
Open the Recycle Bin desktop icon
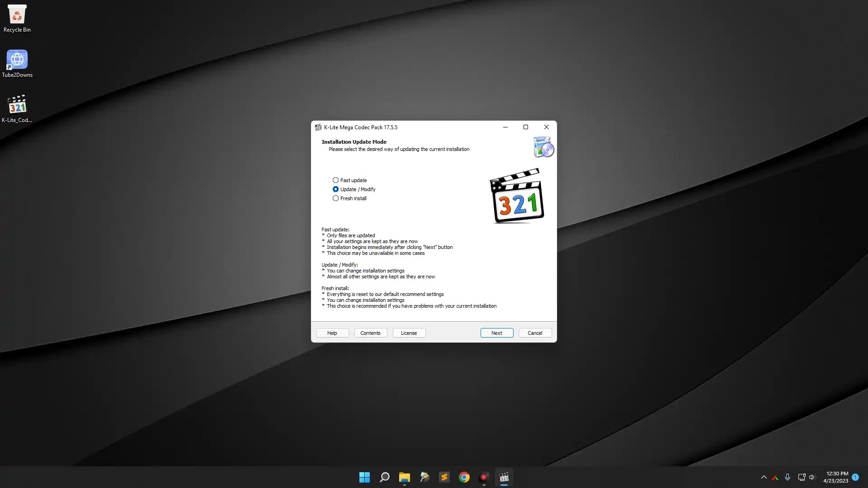(x=17, y=19)
